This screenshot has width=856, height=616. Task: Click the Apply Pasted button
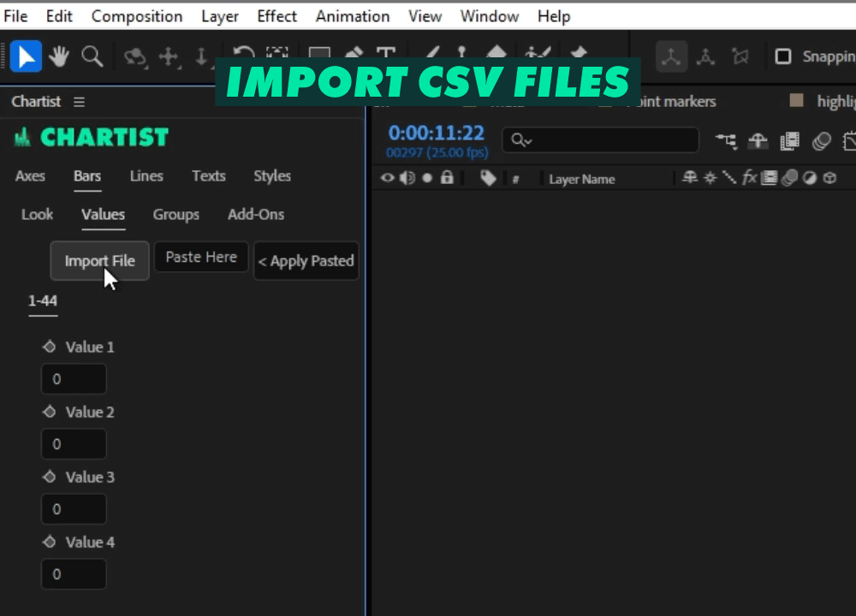(306, 261)
